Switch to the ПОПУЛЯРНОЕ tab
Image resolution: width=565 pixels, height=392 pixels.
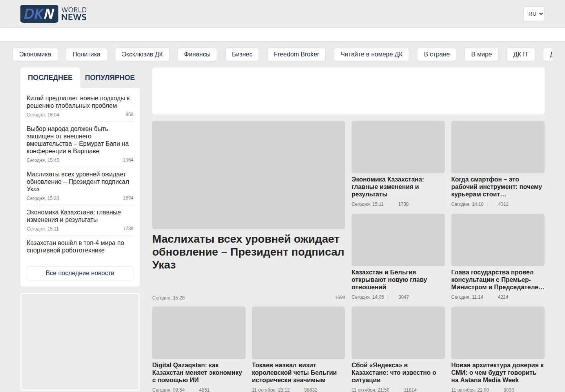pos(110,78)
